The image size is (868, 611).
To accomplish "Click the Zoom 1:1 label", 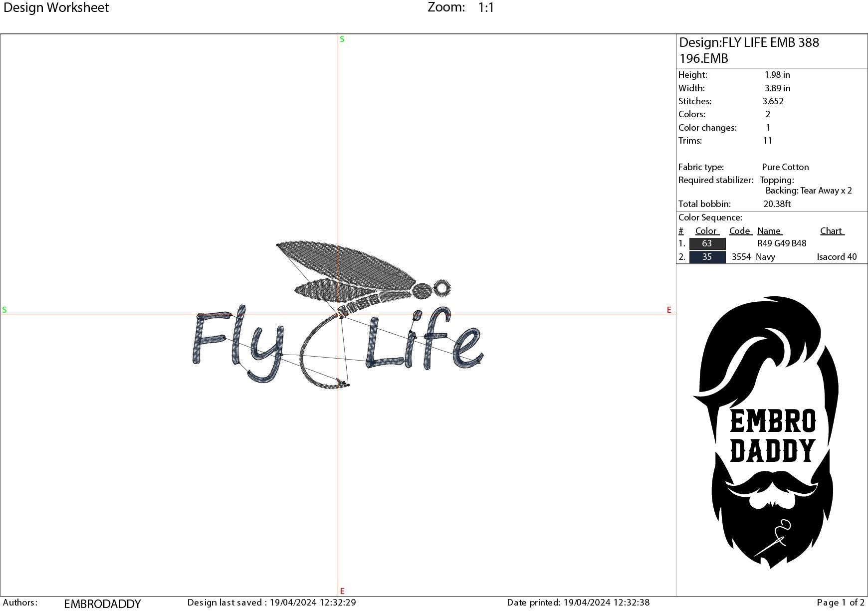I will [459, 7].
